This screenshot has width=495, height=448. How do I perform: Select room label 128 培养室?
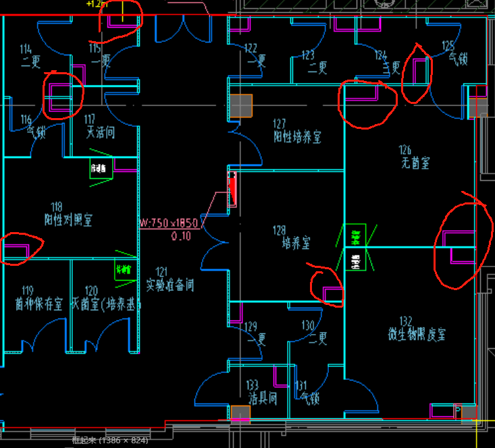point(292,237)
